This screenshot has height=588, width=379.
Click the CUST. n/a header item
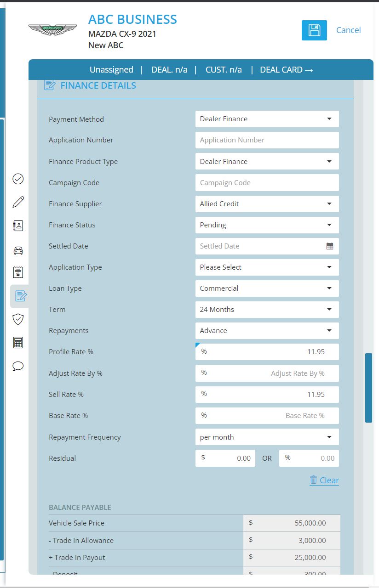224,70
